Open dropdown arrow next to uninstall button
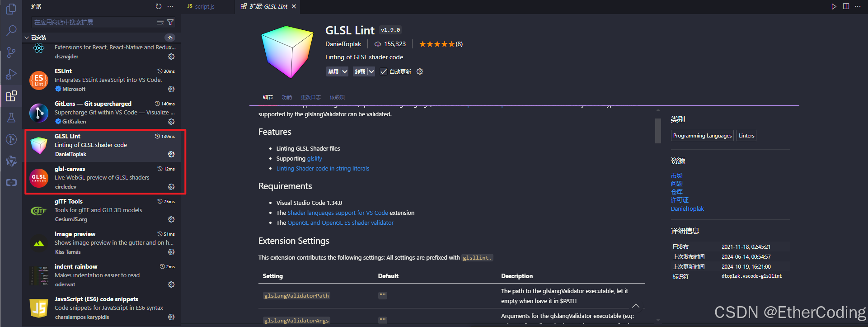 371,71
